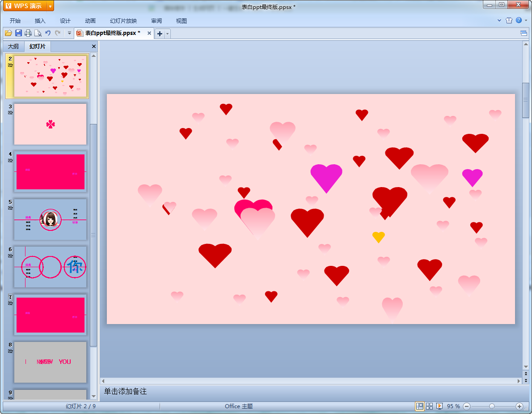Click the window list icon on tab bar
The height and width of the screenshot is (414, 532).
(524, 33)
